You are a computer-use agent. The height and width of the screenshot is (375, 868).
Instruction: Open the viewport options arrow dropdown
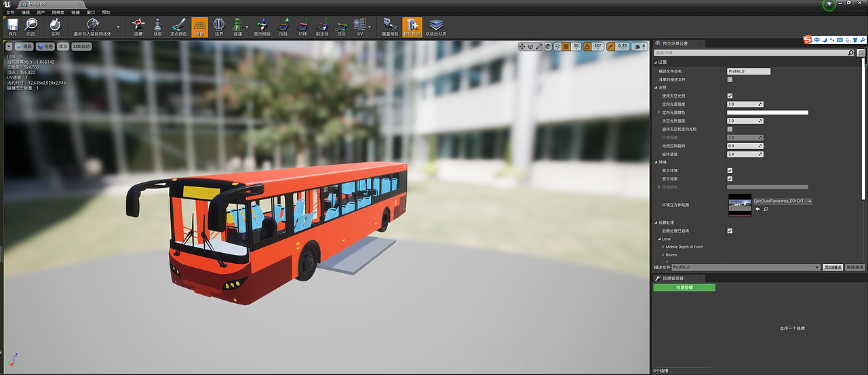(9, 47)
